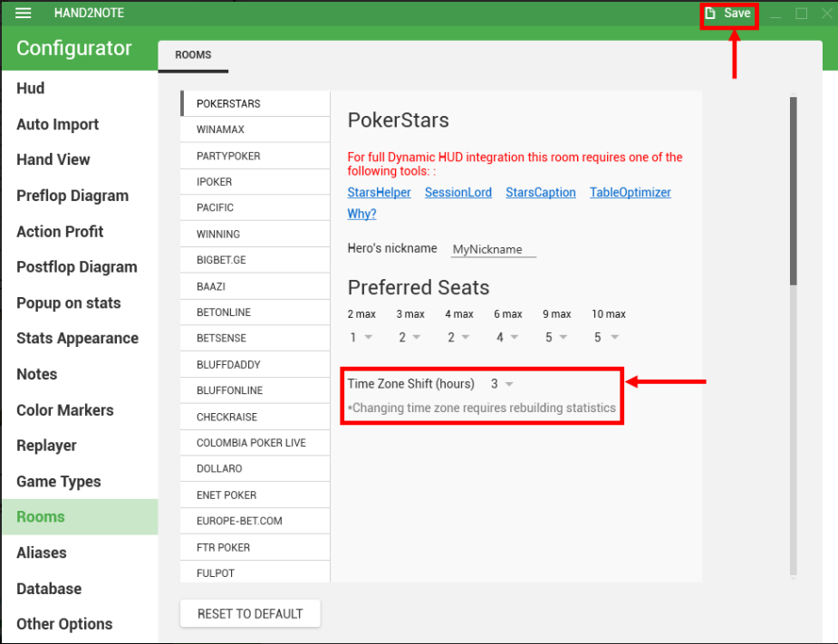
Task: Select FULPOT room
Action: 255,572
